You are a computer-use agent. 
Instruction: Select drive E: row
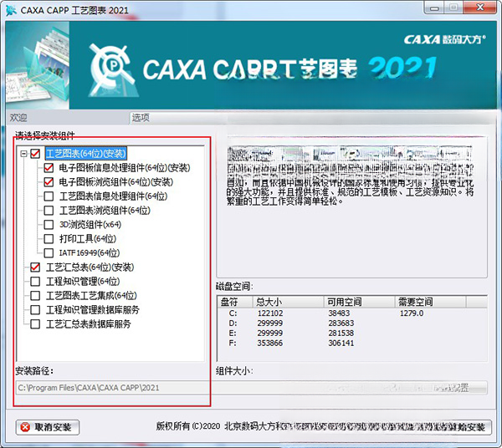[352, 333]
